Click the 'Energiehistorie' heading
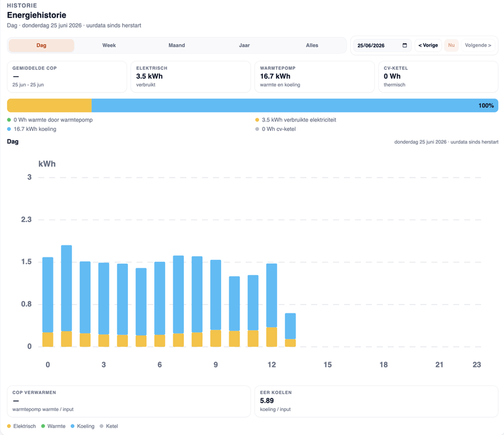 pos(37,15)
